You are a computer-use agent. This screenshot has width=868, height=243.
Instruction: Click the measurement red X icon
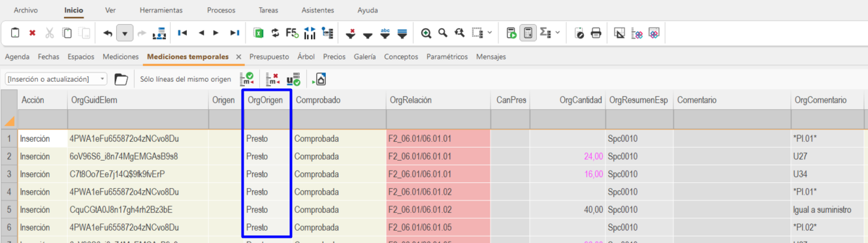click(x=274, y=79)
